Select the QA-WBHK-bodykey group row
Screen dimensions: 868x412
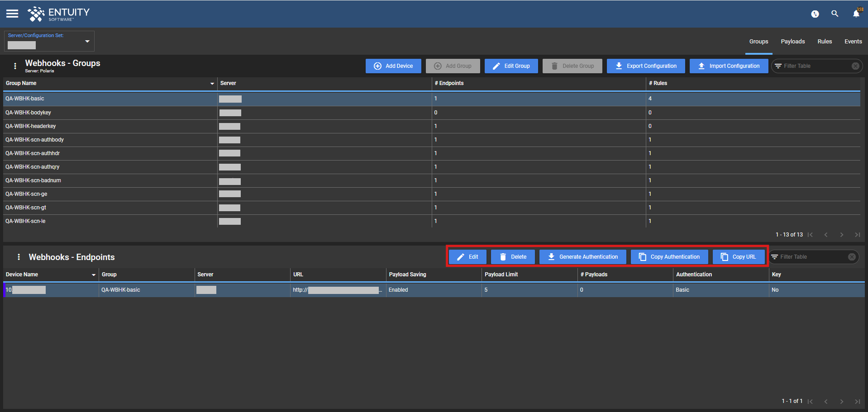pos(432,113)
